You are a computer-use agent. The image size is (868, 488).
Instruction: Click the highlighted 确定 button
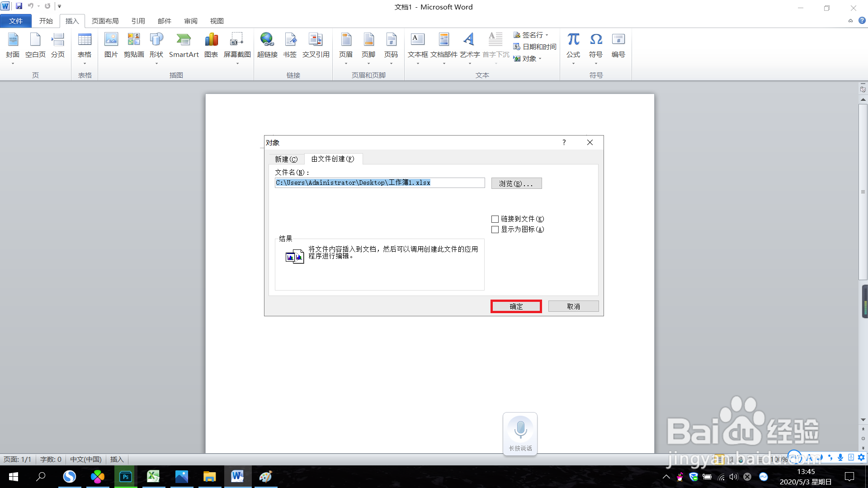click(x=516, y=306)
